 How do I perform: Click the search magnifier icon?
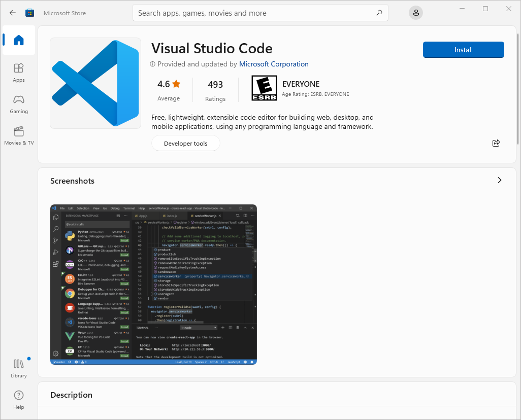(379, 13)
